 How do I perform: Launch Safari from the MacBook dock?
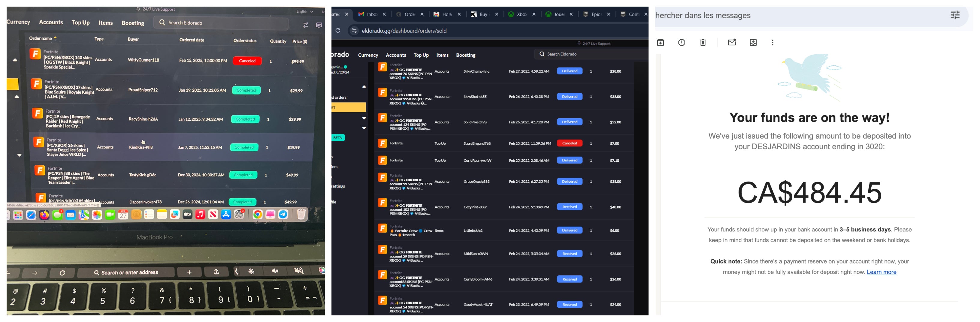pyautogui.click(x=31, y=215)
